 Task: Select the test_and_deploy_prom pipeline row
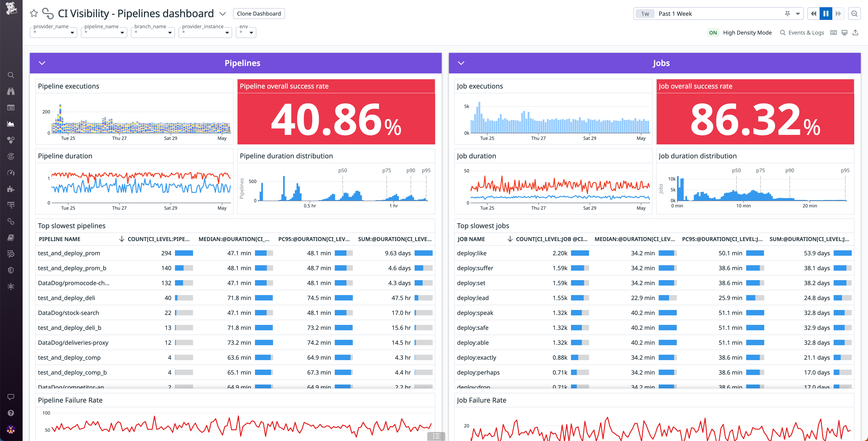69,253
